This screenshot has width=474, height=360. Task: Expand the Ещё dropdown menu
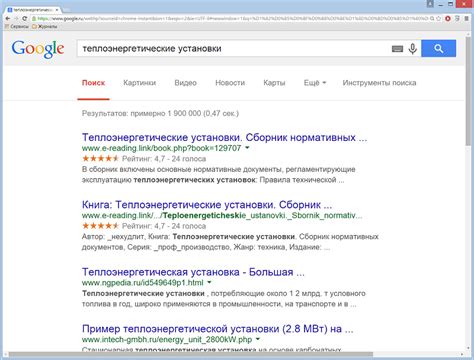(315, 83)
